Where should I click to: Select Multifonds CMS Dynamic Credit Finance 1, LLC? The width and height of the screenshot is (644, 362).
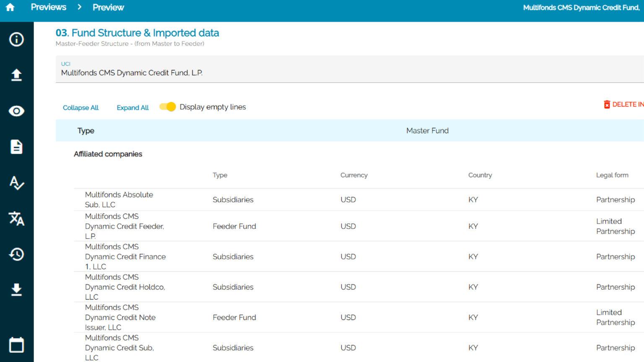click(125, 256)
